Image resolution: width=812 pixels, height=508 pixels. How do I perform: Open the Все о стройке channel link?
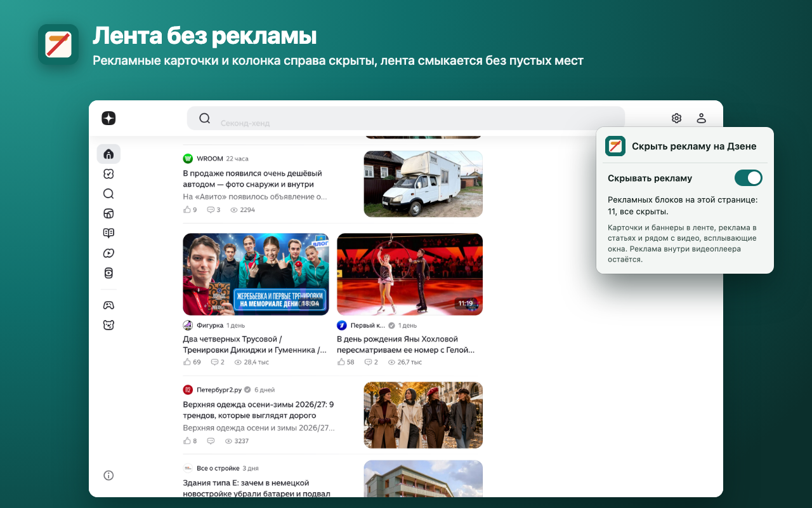pos(218,468)
